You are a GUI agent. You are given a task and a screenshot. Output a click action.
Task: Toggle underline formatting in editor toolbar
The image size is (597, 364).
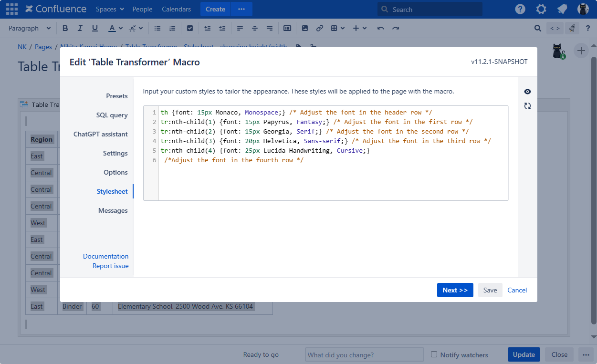(95, 28)
